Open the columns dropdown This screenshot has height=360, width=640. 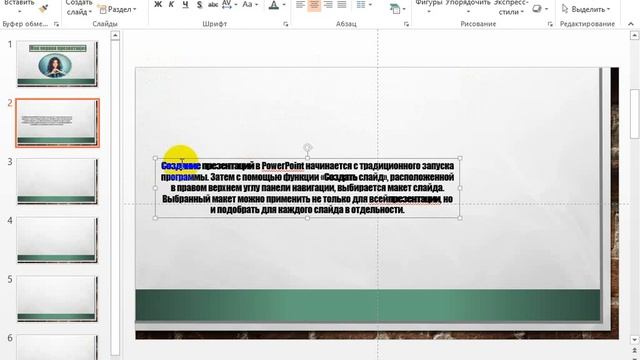click(x=364, y=5)
